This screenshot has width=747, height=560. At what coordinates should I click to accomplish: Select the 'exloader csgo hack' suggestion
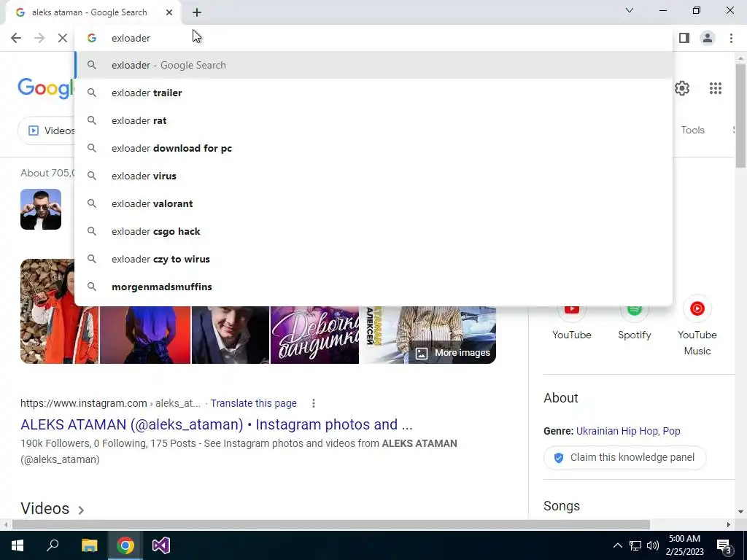(373, 231)
